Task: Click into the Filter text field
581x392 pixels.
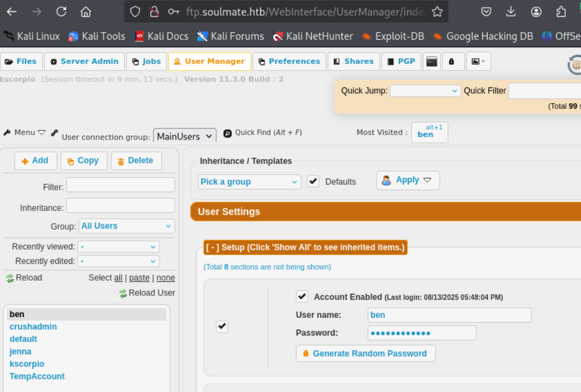Action: click(121, 185)
